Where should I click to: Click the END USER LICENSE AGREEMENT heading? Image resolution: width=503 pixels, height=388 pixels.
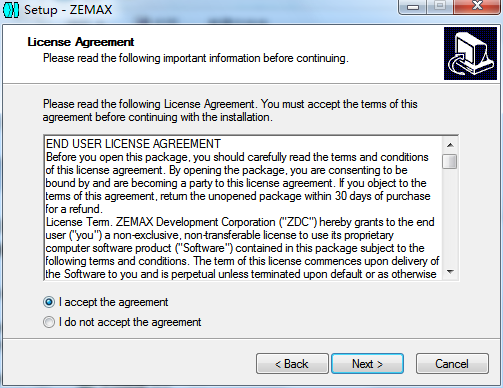click(x=133, y=144)
